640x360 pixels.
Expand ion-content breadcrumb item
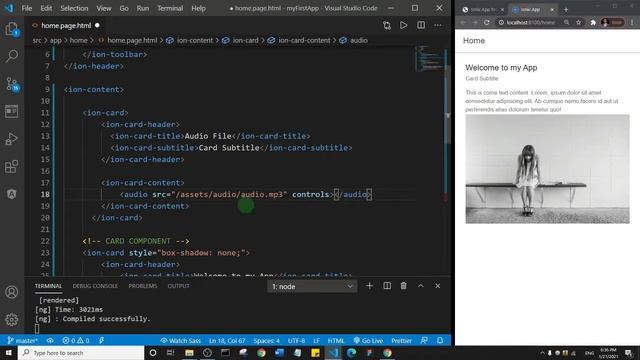point(195,40)
